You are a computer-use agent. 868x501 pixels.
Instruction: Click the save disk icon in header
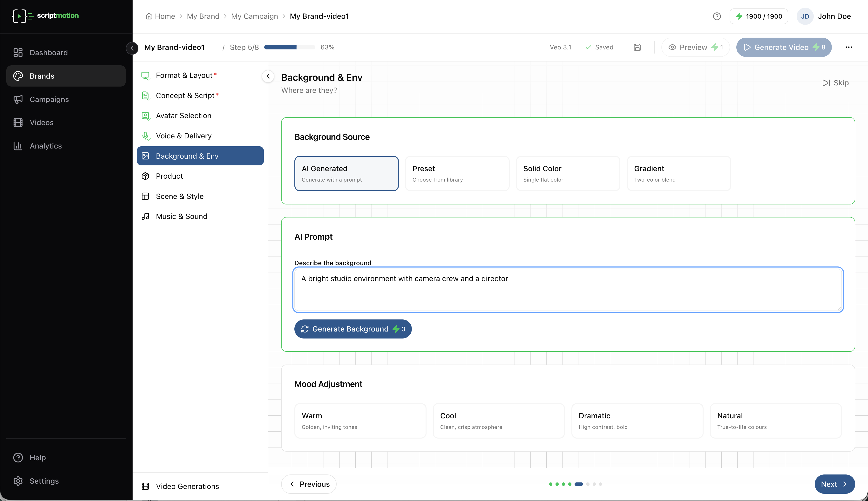(637, 47)
